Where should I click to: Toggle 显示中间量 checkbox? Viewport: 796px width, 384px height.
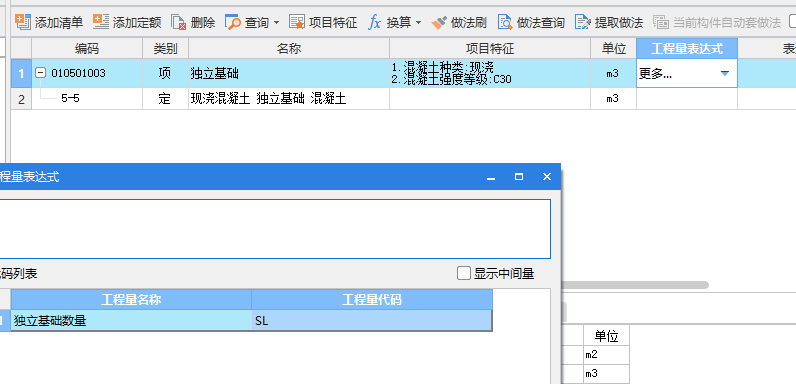coord(464,273)
